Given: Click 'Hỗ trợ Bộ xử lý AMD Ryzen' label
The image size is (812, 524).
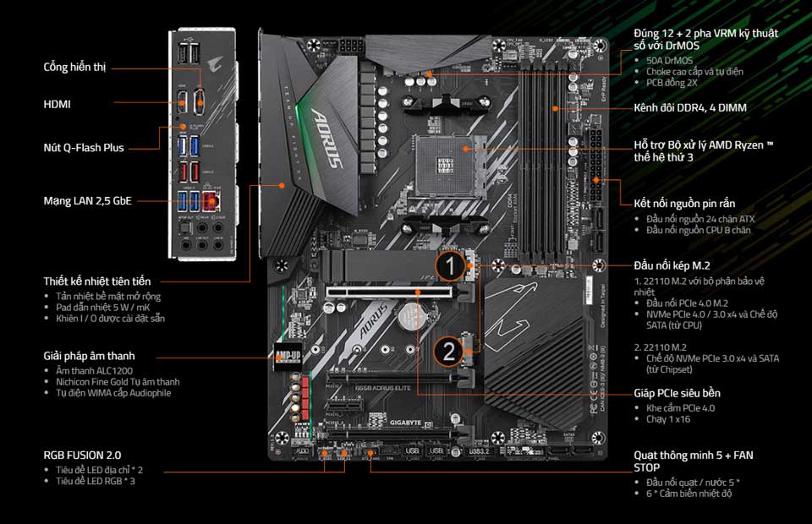Looking at the screenshot, I should pyautogui.click(x=704, y=151).
